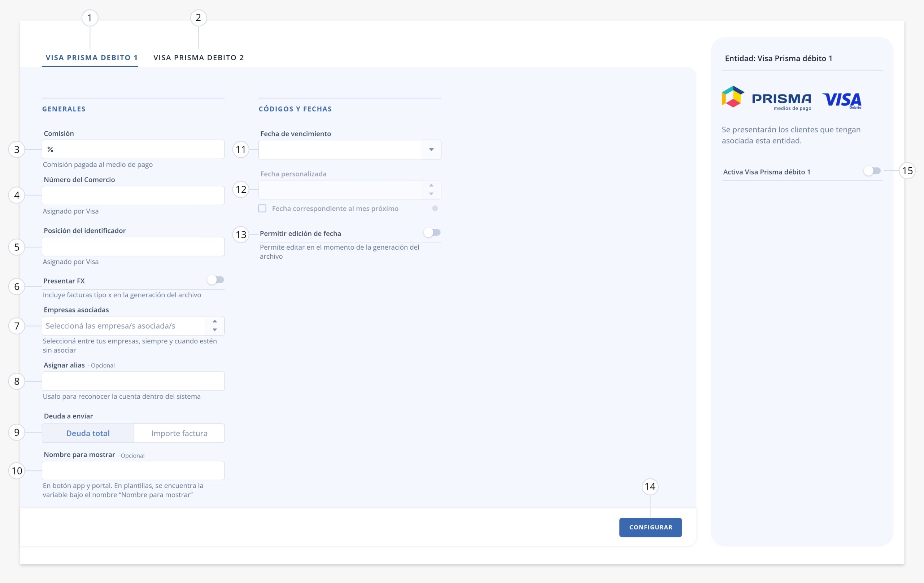Click the 'Incluye facturas tipo x' description
The height and width of the screenshot is (583, 924).
coord(122,295)
